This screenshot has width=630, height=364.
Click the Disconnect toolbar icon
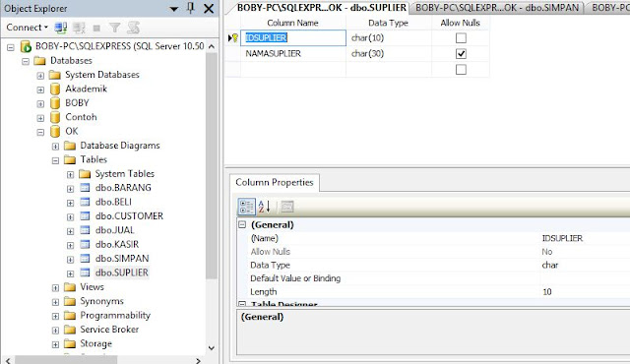pyautogui.click(x=79, y=28)
